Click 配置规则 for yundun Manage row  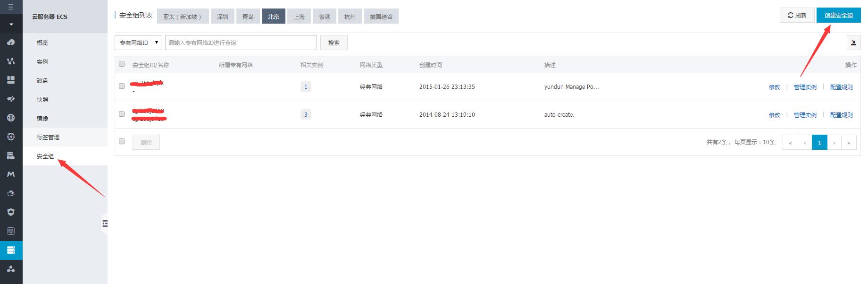pos(841,87)
